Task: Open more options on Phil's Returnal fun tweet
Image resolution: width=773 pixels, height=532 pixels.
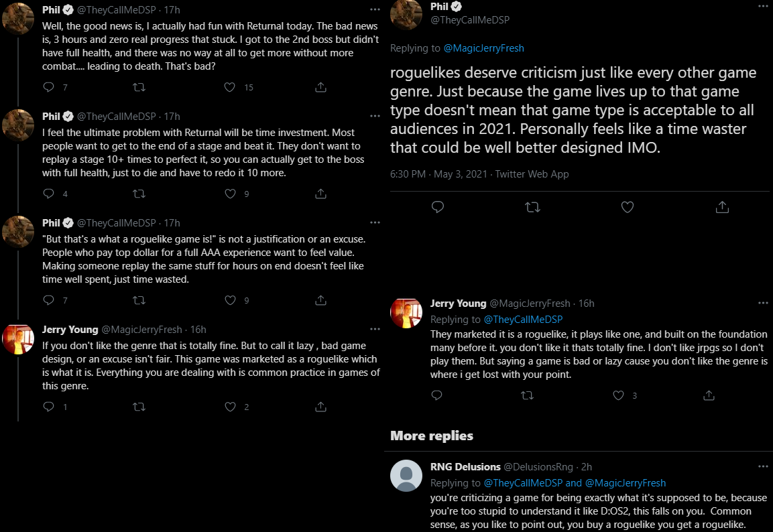Action: click(x=375, y=9)
